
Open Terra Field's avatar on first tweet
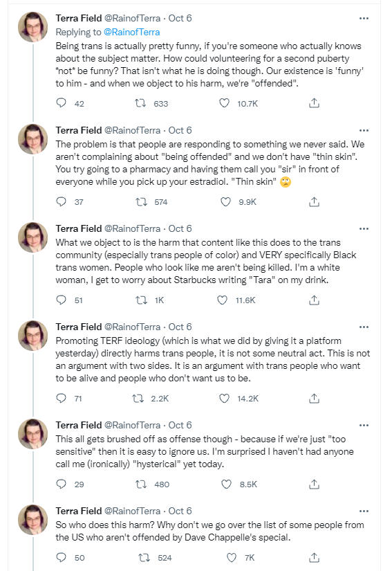[33, 26]
